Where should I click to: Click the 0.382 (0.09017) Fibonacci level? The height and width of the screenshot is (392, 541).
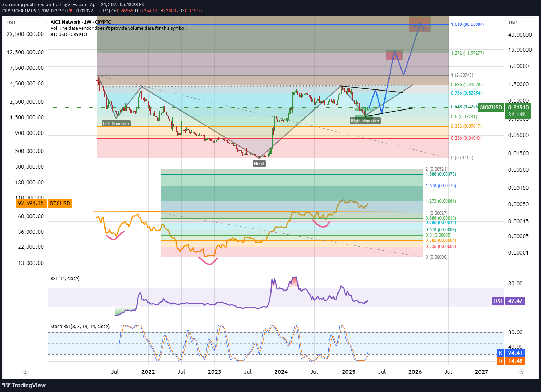466,126
